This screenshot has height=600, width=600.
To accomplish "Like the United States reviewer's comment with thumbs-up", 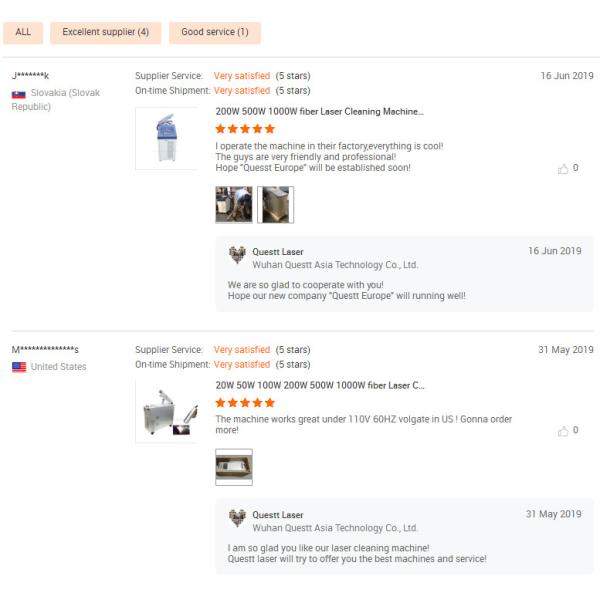I will point(564,430).
